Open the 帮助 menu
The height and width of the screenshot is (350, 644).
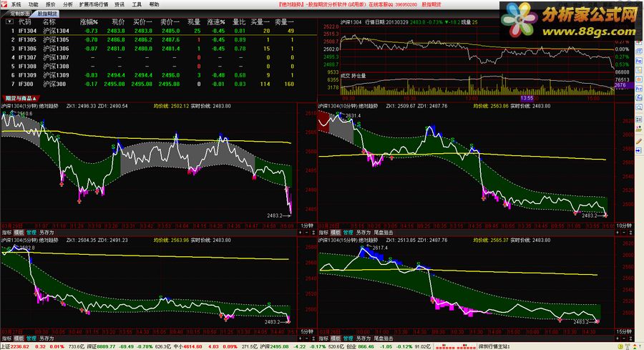click(154, 4)
